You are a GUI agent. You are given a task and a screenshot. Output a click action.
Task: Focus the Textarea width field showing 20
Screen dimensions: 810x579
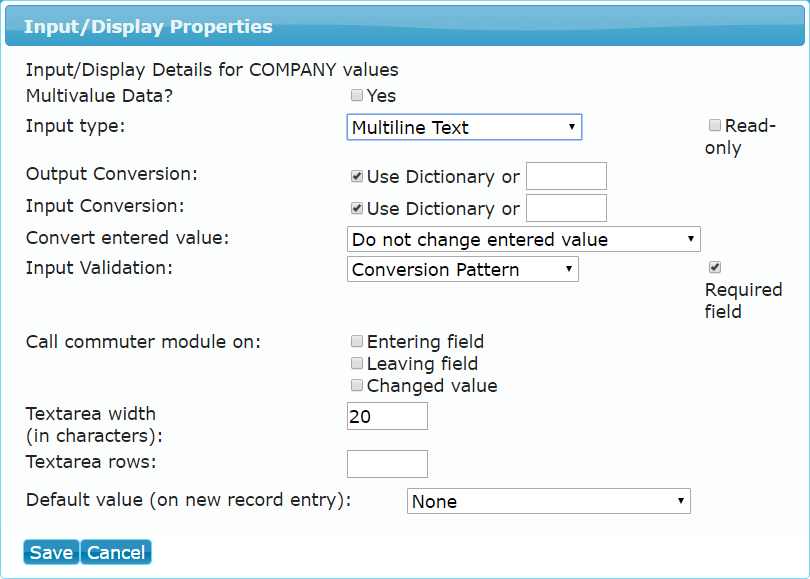[387, 416]
